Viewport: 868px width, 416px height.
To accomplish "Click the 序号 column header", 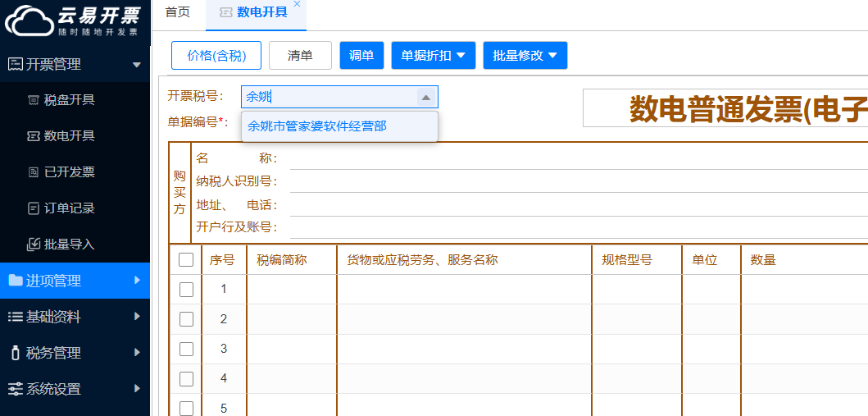I will click(x=224, y=260).
